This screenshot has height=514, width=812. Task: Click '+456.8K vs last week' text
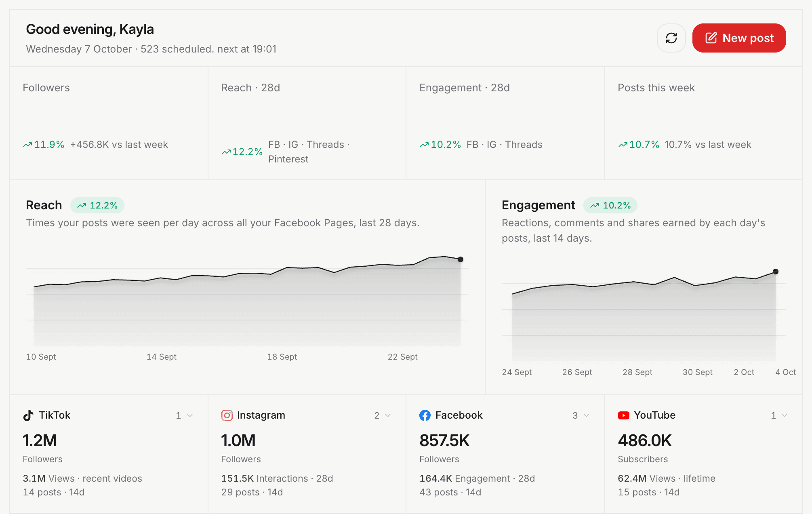[119, 145]
